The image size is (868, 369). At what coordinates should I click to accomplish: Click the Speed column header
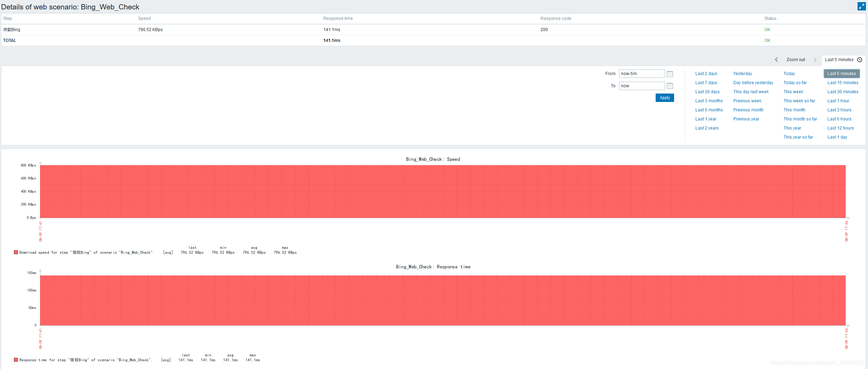(x=144, y=19)
